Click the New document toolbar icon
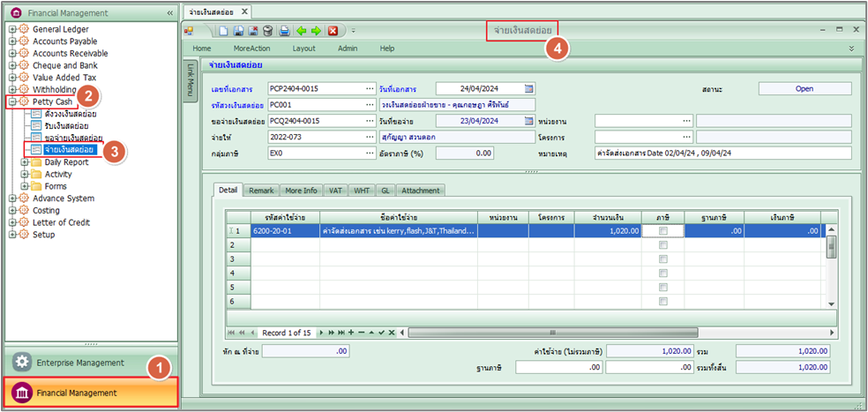868x412 pixels. [225, 30]
